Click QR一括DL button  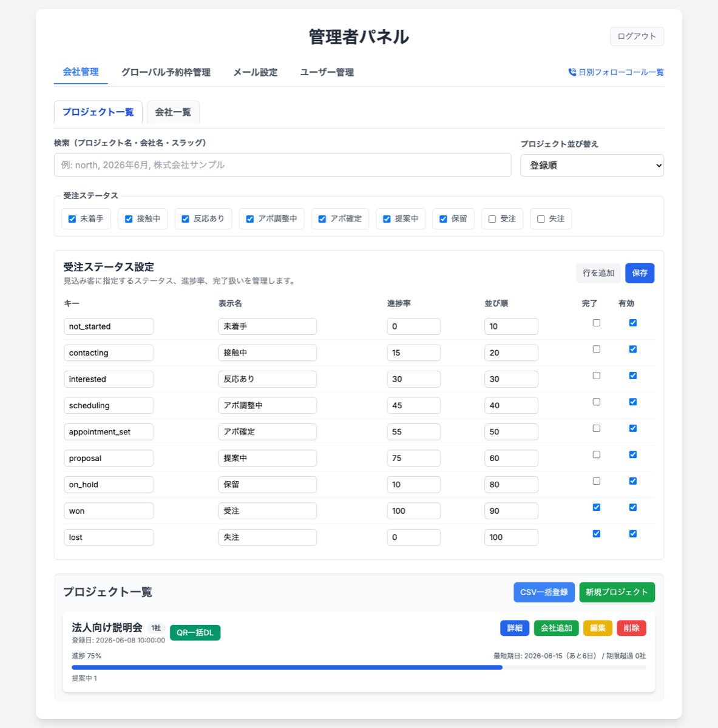(195, 633)
